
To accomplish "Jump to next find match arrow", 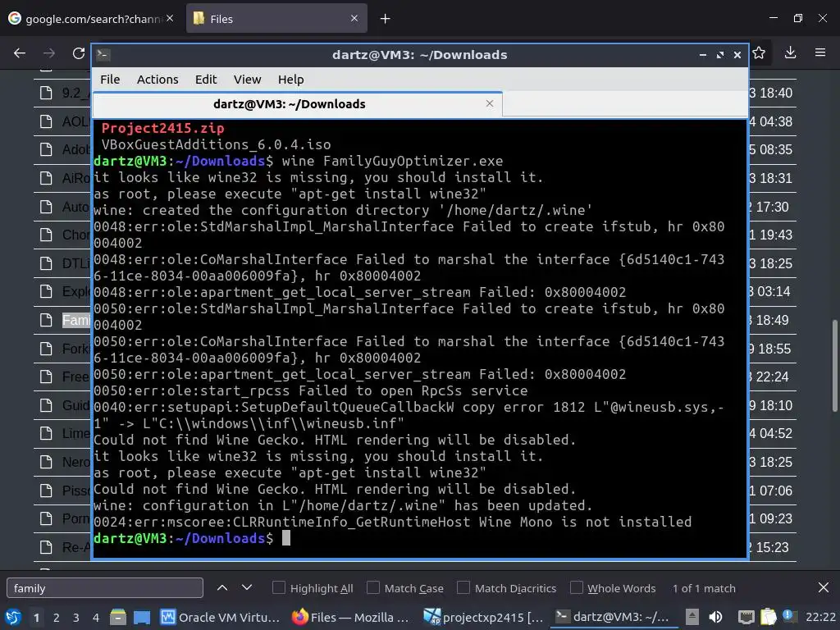I will pyautogui.click(x=247, y=587).
